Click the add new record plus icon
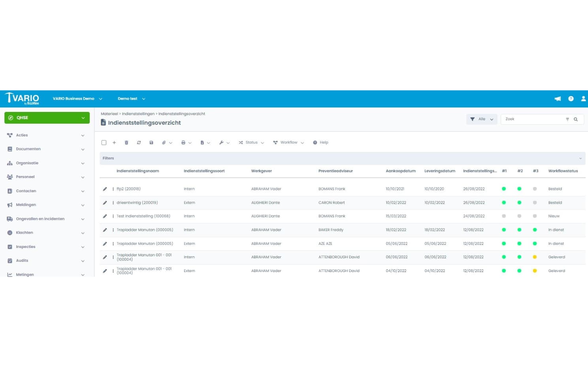The height and width of the screenshot is (367, 588). pos(114,143)
